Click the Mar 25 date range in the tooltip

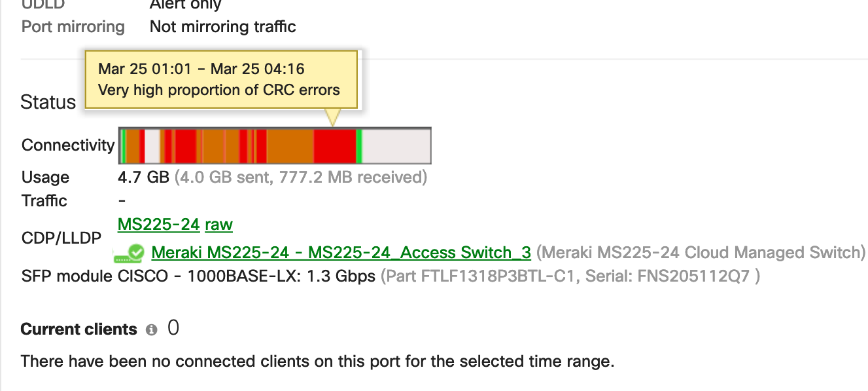tap(201, 69)
